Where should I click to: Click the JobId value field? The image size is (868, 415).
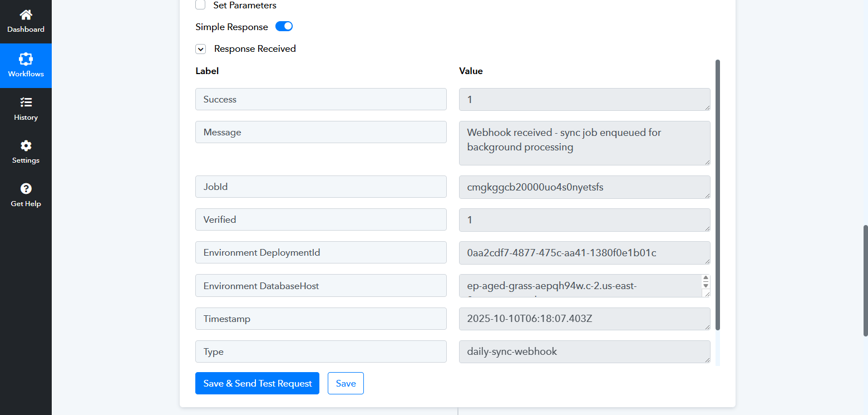pyautogui.click(x=584, y=187)
